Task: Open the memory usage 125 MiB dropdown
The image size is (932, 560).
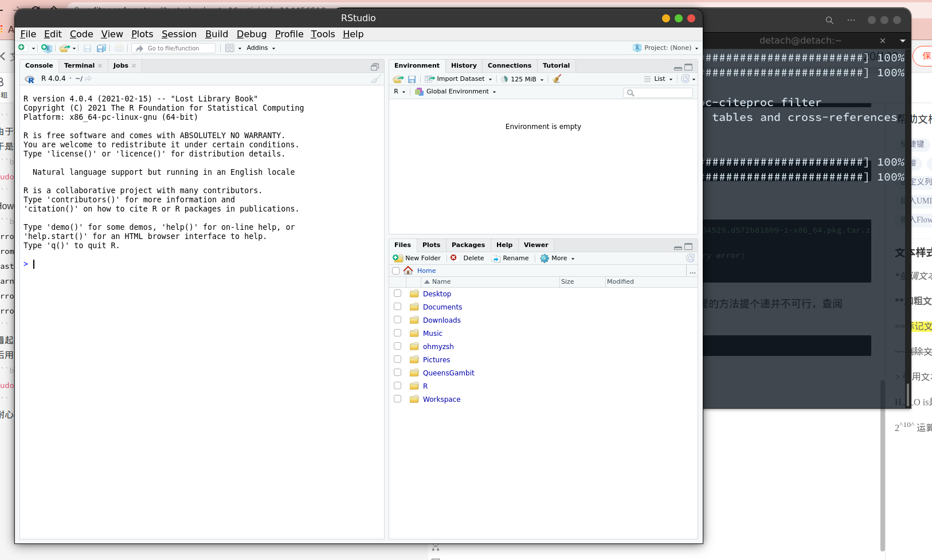Action: (522, 79)
